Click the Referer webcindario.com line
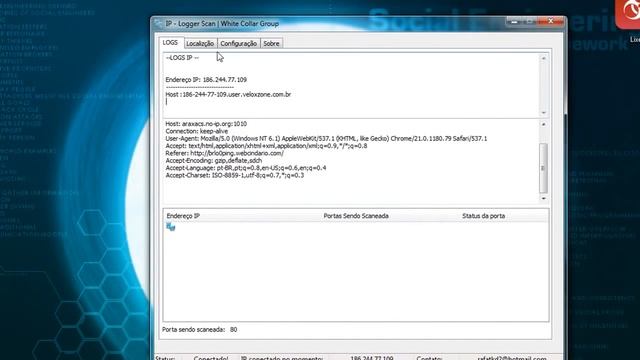Screen dimensions: 640x360 (224, 153)
